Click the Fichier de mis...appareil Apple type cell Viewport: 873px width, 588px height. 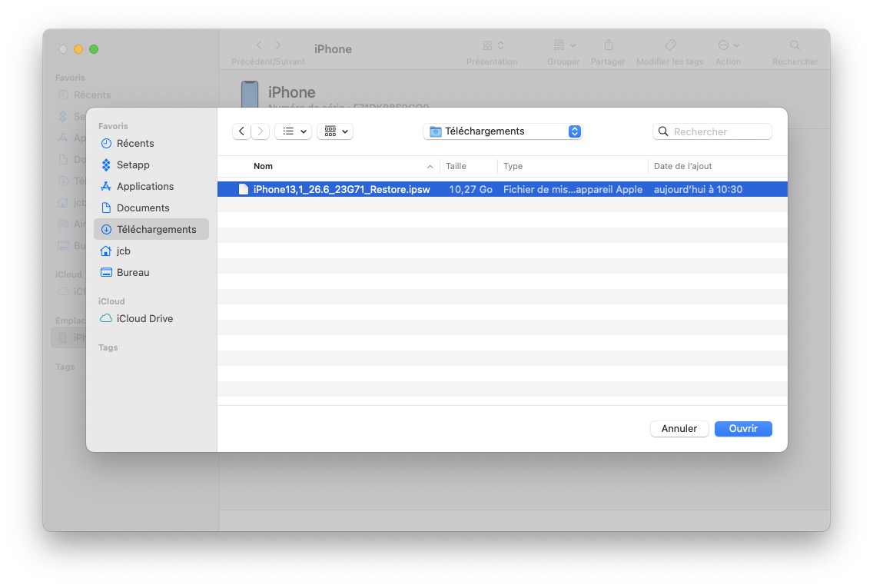coord(573,189)
